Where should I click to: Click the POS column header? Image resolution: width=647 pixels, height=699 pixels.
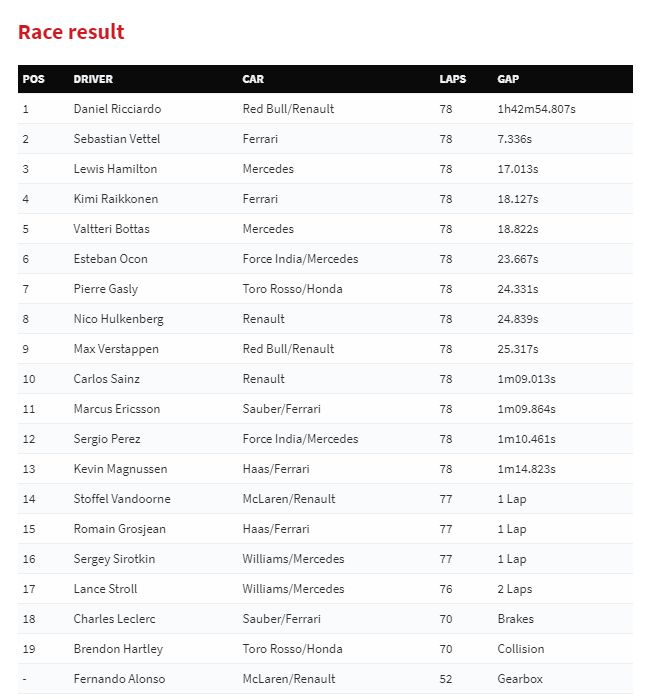click(x=33, y=79)
